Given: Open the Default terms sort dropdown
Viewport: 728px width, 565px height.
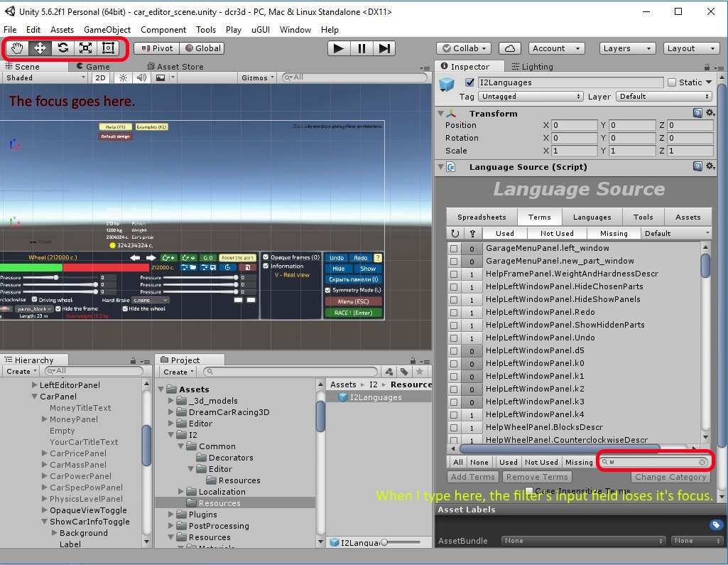Looking at the screenshot, I should [x=676, y=233].
